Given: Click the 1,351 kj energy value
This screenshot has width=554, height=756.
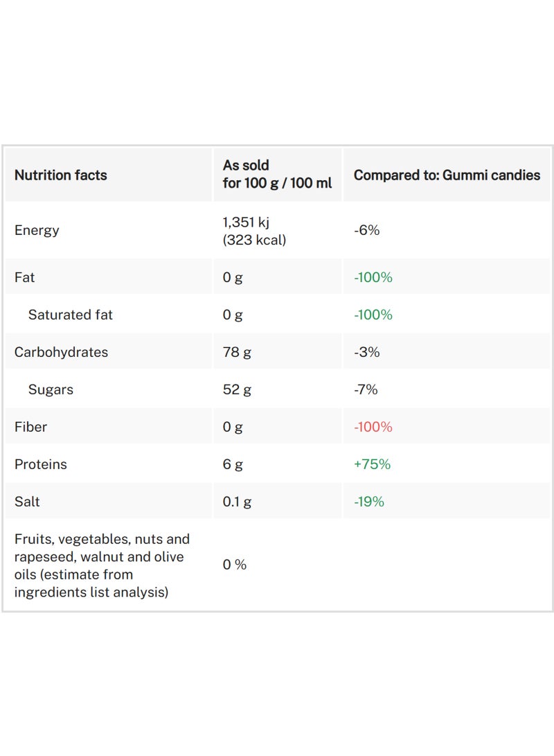Looking at the screenshot, I should 247,222.
